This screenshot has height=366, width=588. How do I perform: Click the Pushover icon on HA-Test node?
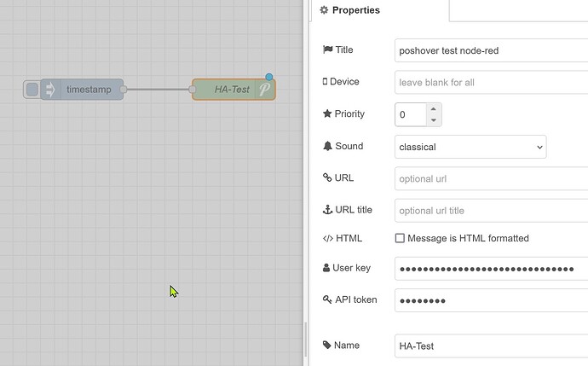[x=265, y=89]
